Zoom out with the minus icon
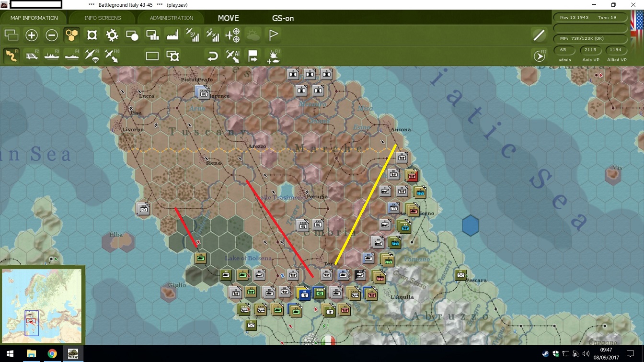Screen dimensions: 644x362 pos(52,35)
